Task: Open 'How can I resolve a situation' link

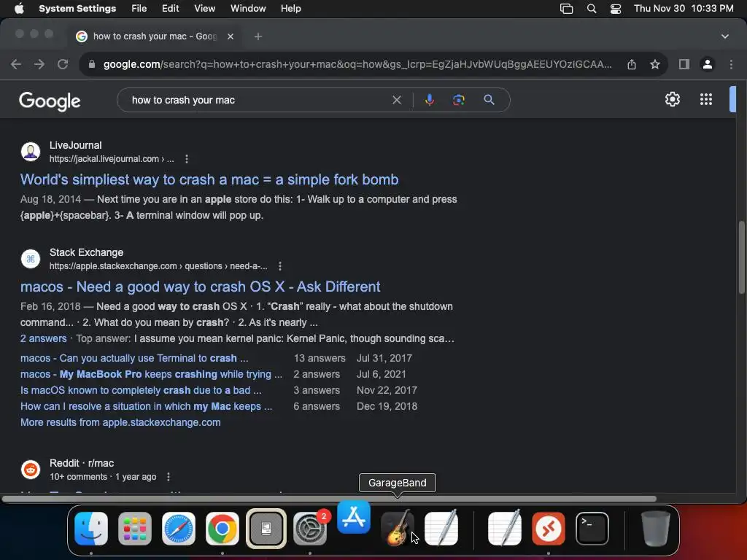Action: point(146,406)
